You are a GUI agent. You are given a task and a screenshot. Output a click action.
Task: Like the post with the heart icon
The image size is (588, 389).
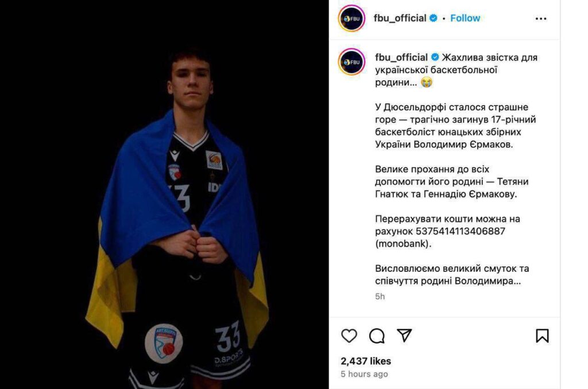click(349, 336)
